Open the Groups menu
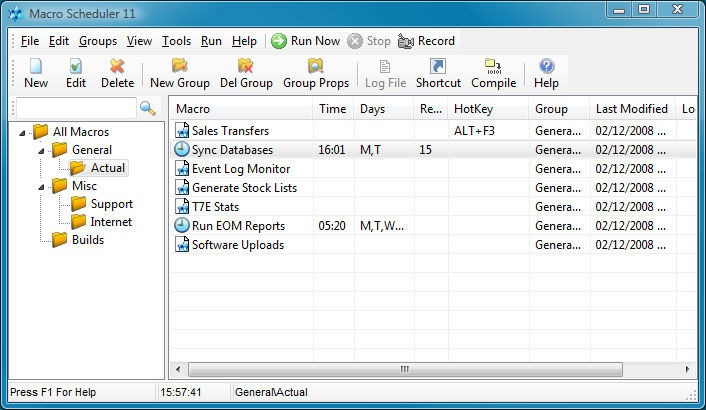This screenshot has height=410, width=706. [x=97, y=41]
